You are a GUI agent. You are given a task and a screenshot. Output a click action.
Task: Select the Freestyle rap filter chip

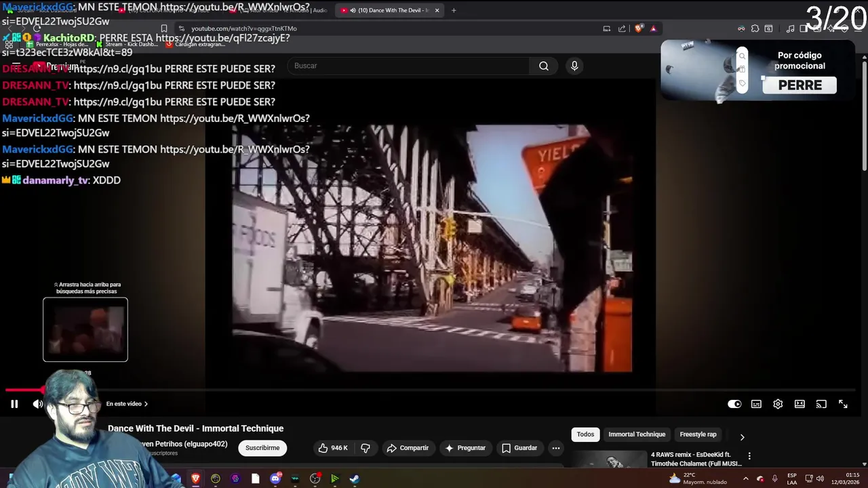[698, 434]
